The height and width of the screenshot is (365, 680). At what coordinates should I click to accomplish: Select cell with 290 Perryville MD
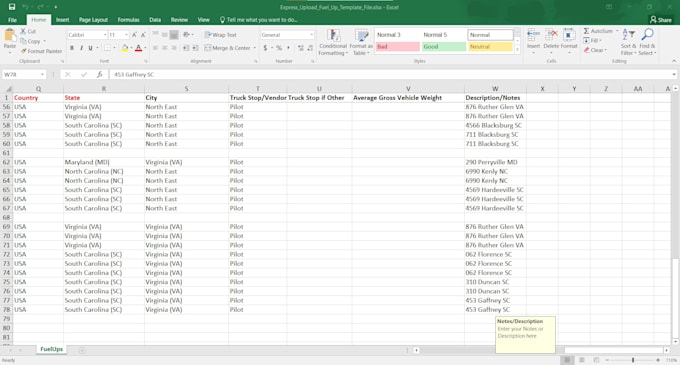pos(495,162)
